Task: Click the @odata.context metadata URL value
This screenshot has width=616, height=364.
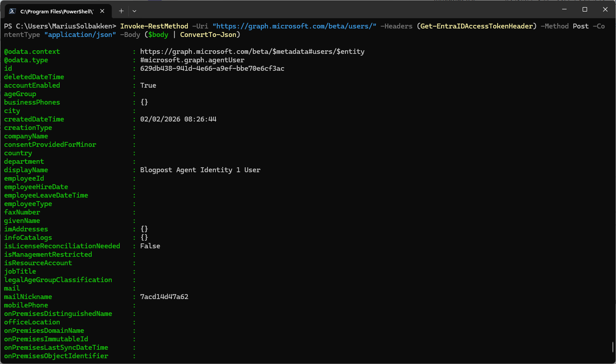Action: tap(252, 52)
